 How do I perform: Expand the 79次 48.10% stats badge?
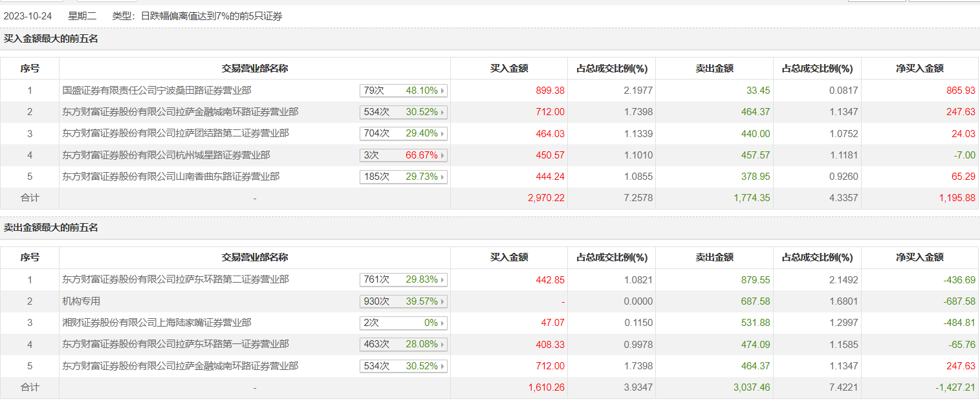click(404, 91)
